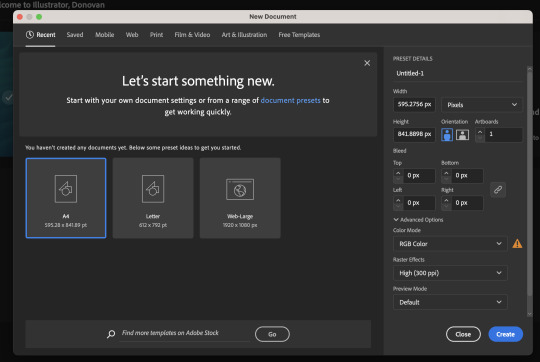Click the Top bleed field
Image resolution: width=540 pixels, height=362 pixels.
pos(418,176)
